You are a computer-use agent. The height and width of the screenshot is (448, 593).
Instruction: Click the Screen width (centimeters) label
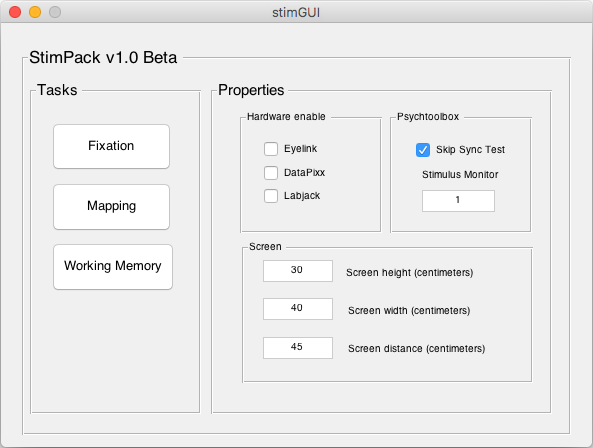click(409, 310)
